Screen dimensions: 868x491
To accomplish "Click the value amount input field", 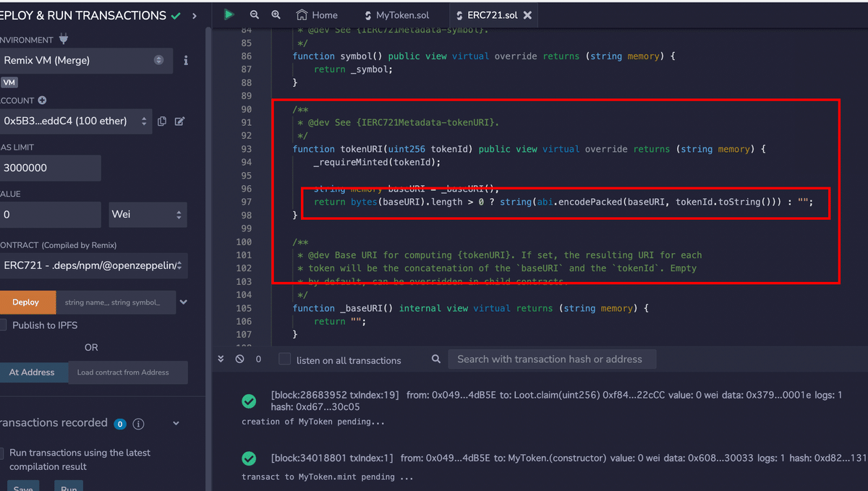I will pos(50,215).
